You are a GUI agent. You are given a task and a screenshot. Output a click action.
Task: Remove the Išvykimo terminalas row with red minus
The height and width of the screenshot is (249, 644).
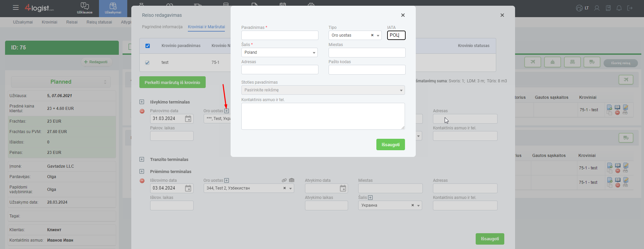[142, 111]
